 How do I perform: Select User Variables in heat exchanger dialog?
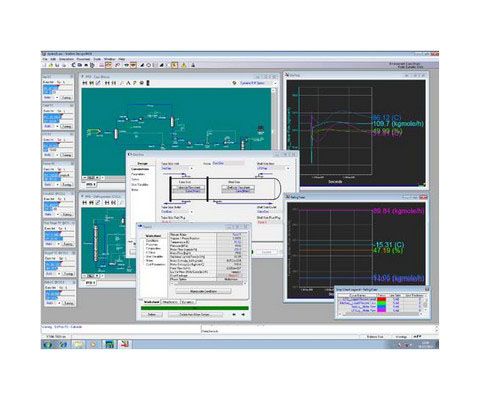140,184
